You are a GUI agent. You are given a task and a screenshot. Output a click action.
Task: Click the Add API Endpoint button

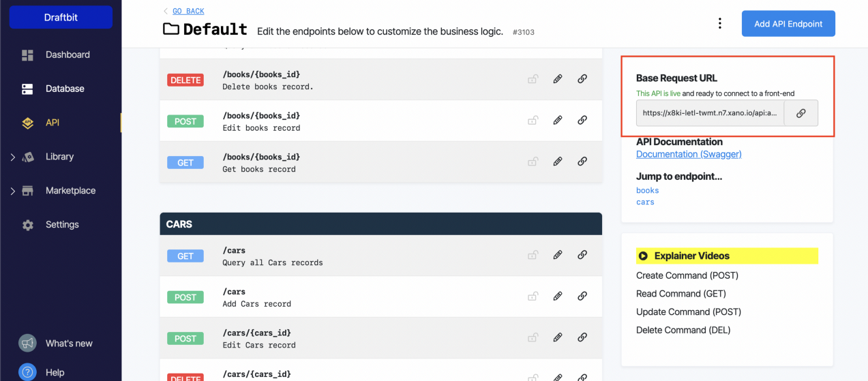(788, 24)
